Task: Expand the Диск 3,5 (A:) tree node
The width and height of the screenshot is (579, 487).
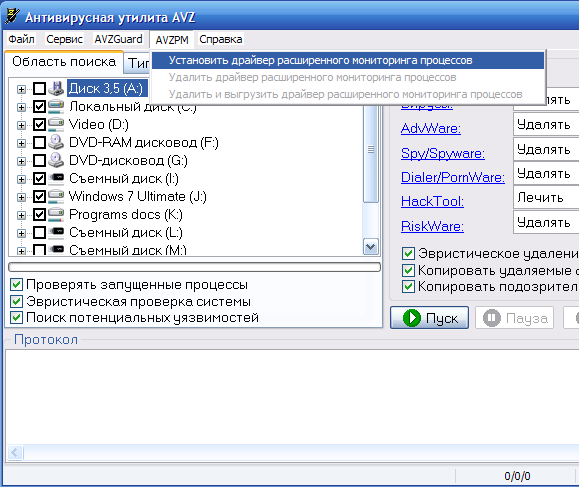Action: click(x=21, y=89)
